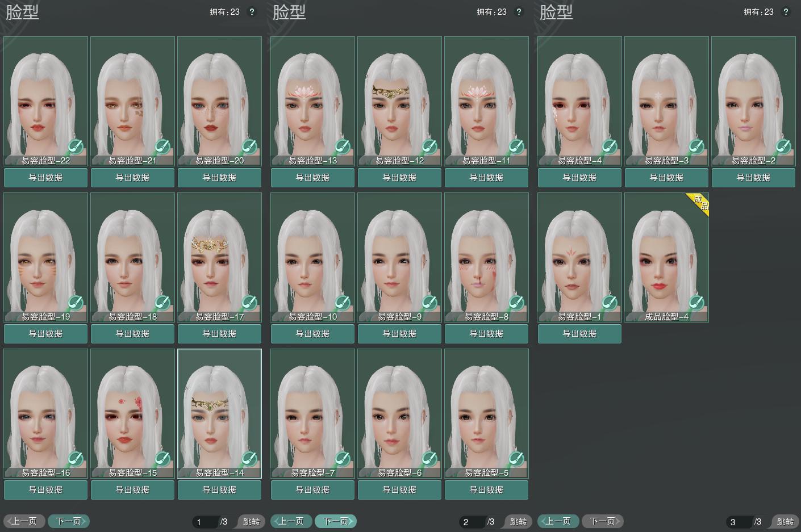Export data for 易容脸型-17
This screenshot has width=801, height=532.
point(219,334)
